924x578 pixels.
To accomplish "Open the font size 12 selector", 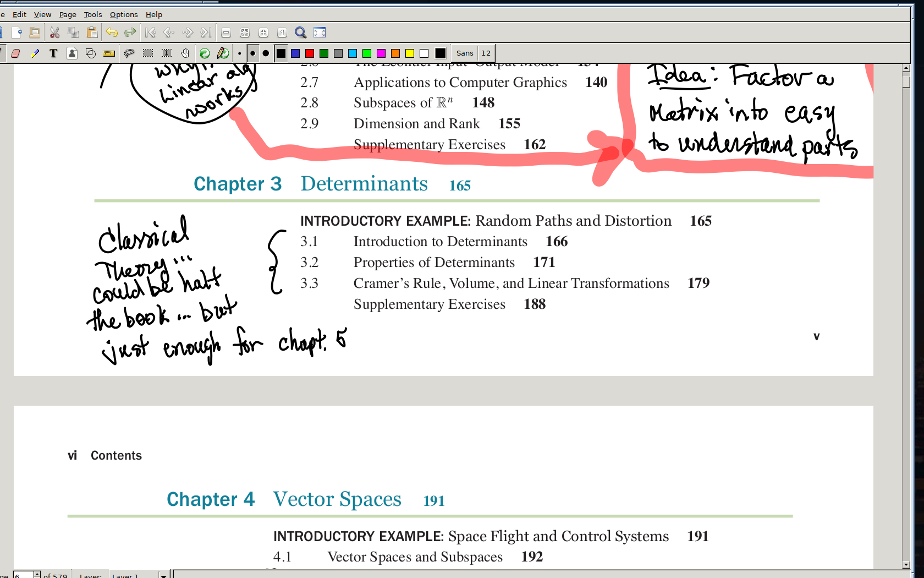I will [x=486, y=53].
